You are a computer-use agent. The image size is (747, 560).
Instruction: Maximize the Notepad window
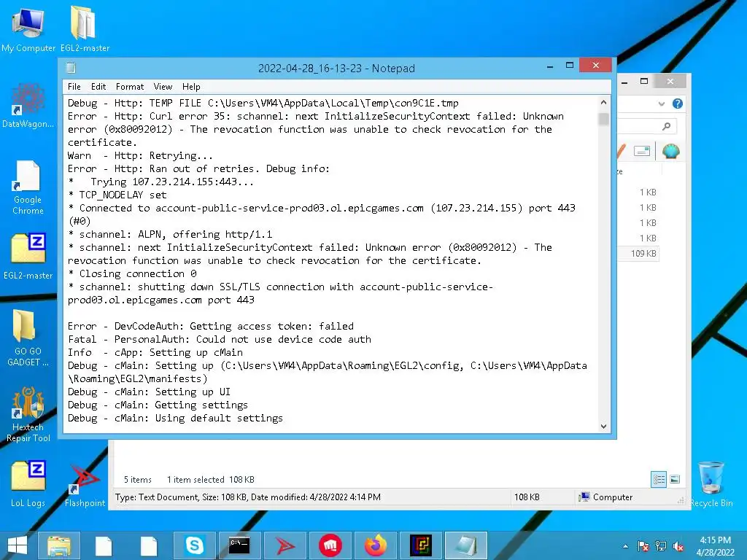(569, 65)
